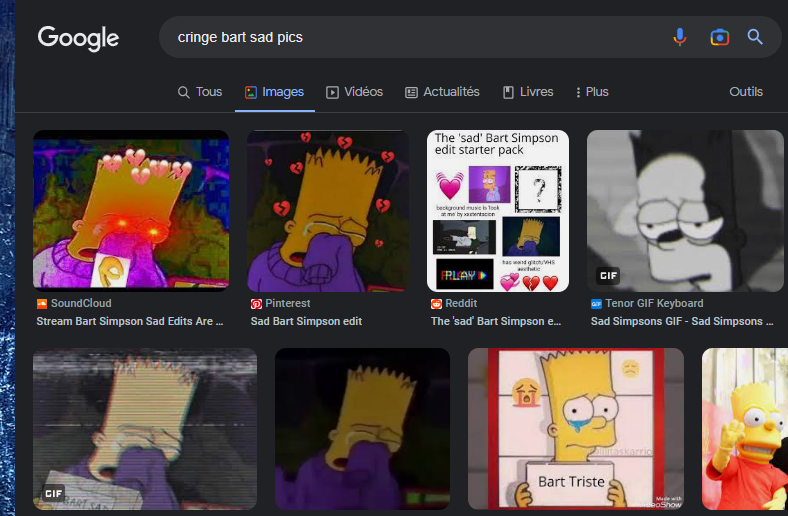
Task: Open Reddit starter pack thumbnail
Action: coord(498,211)
